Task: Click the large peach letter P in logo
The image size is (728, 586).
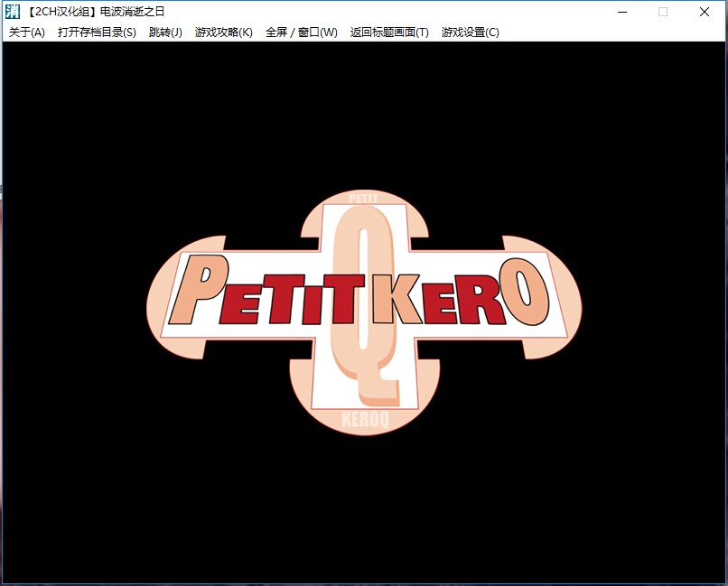Action: click(194, 292)
